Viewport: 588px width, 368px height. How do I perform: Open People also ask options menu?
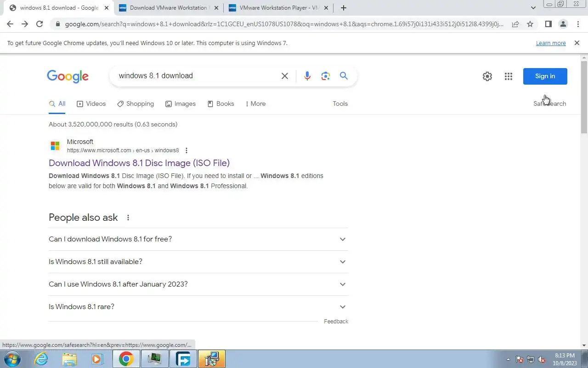(x=128, y=218)
